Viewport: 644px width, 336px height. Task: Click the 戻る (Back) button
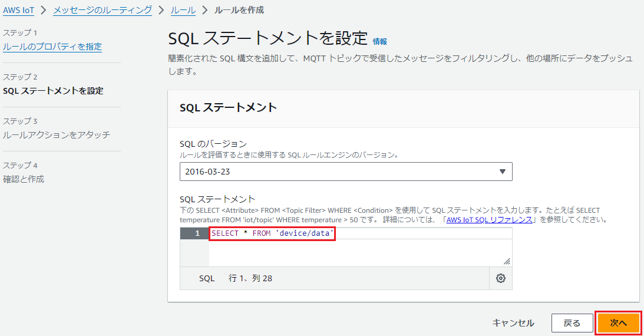(x=572, y=323)
